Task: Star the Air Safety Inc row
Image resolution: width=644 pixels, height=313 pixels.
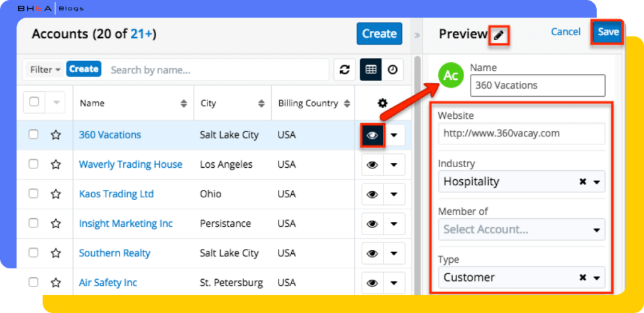Action: [56, 283]
